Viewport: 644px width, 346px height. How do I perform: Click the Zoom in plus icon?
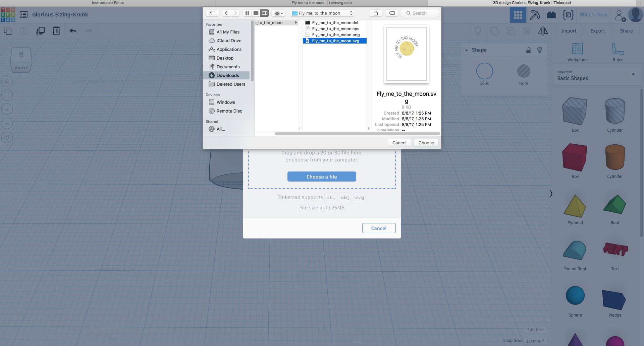point(7,109)
